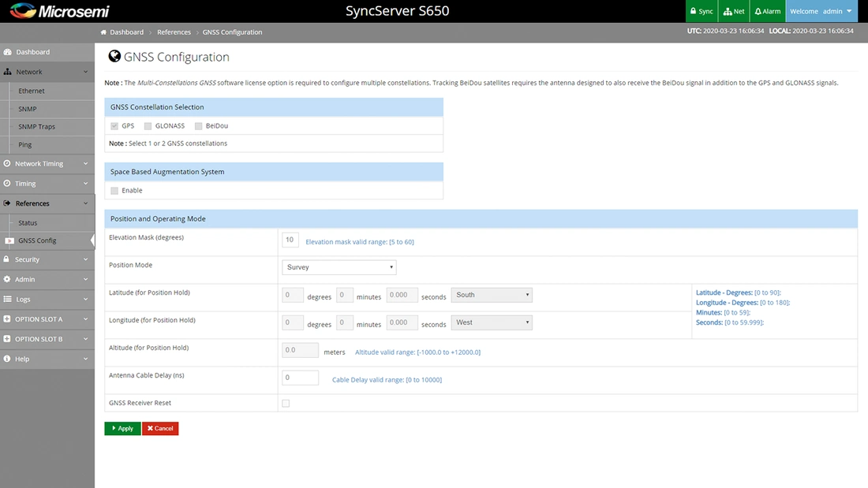Click the Sync lock status icon
This screenshot has width=868, height=488.
pyautogui.click(x=693, y=11)
